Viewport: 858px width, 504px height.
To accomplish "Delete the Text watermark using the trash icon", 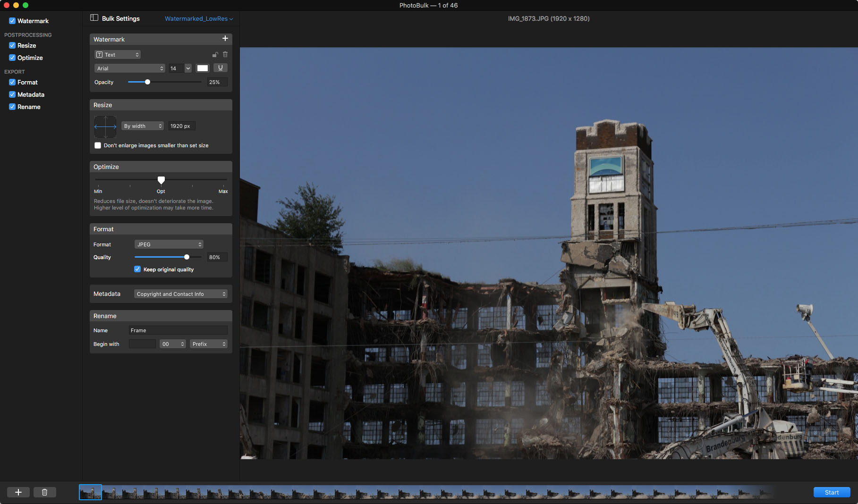I will (225, 54).
